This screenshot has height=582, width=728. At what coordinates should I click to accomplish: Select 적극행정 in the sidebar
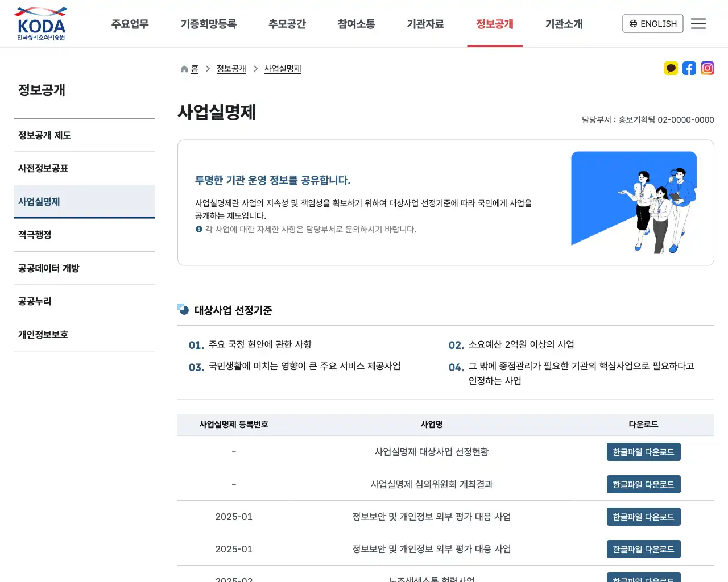click(35, 234)
